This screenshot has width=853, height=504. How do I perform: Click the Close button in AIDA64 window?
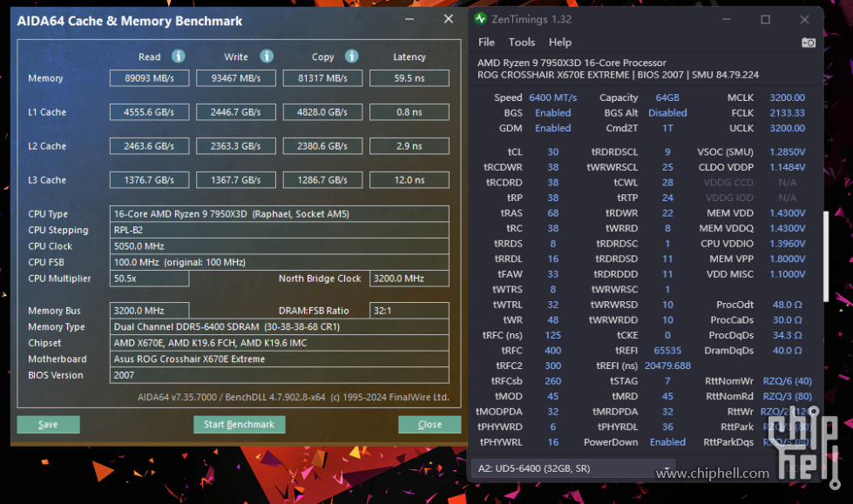(430, 424)
